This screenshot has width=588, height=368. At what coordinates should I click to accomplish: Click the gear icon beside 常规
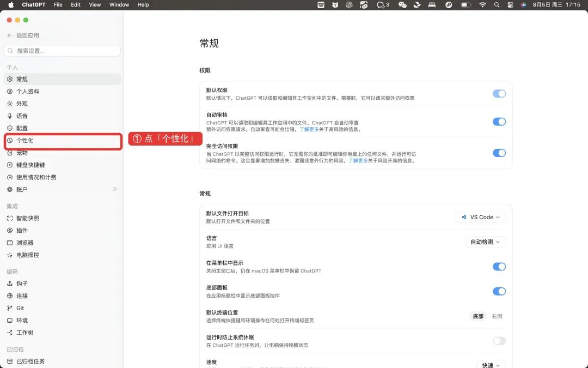click(10, 79)
